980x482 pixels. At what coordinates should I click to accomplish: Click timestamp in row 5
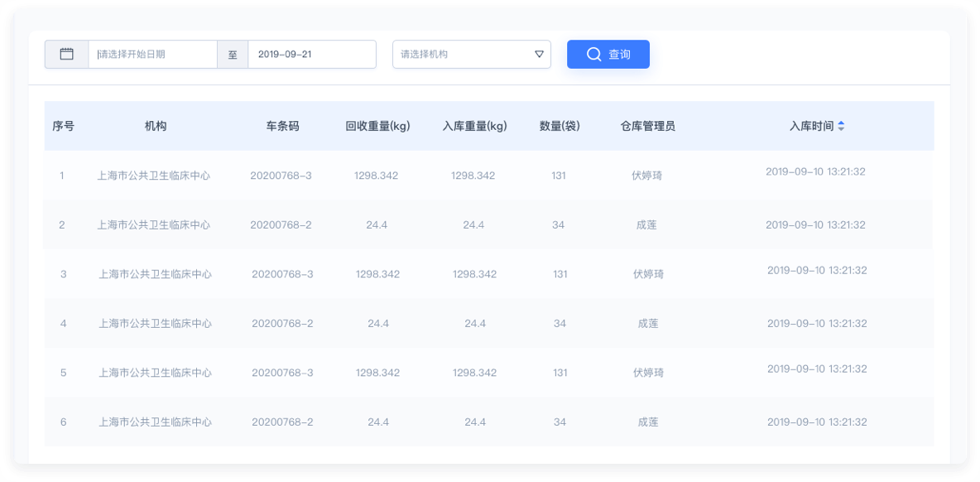pyautogui.click(x=817, y=369)
